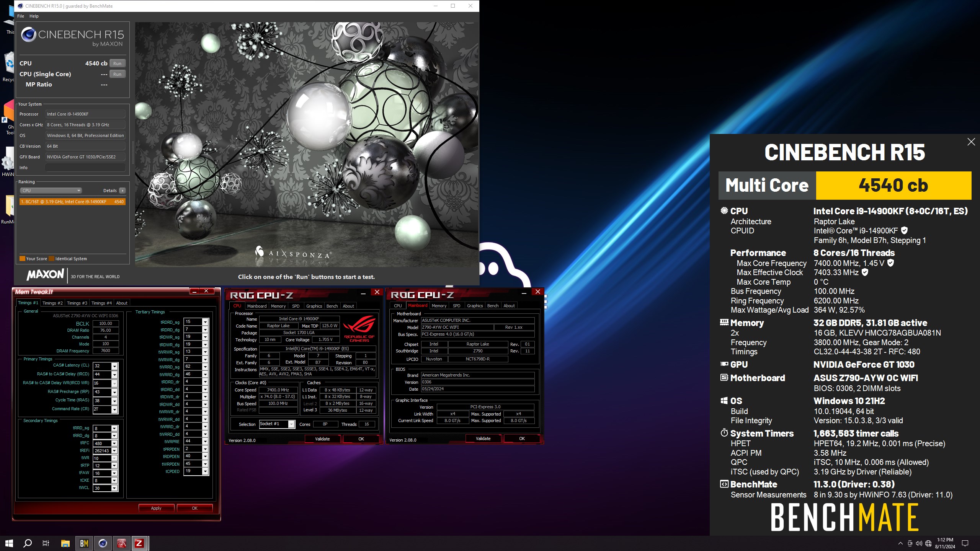Viewport: 980px width, 551px height.
Task: Open BenchMate from the taskbar
Action: pyautogui.click(x=84, y=543)
